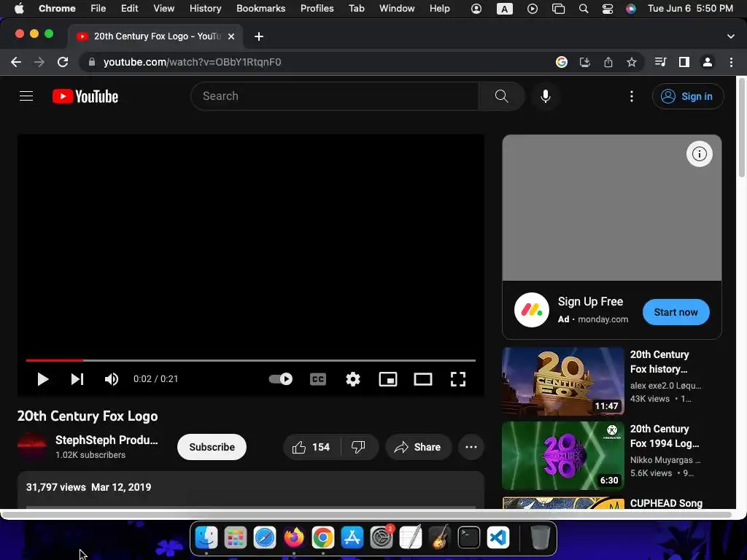Enable miniplayer mode icon

click(x=388, y=379)
